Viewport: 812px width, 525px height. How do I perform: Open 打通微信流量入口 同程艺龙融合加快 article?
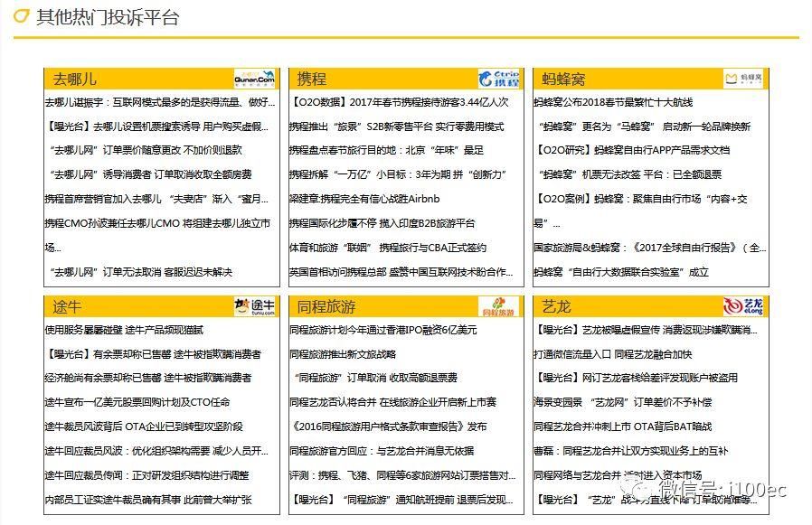[x=613, y=354]
